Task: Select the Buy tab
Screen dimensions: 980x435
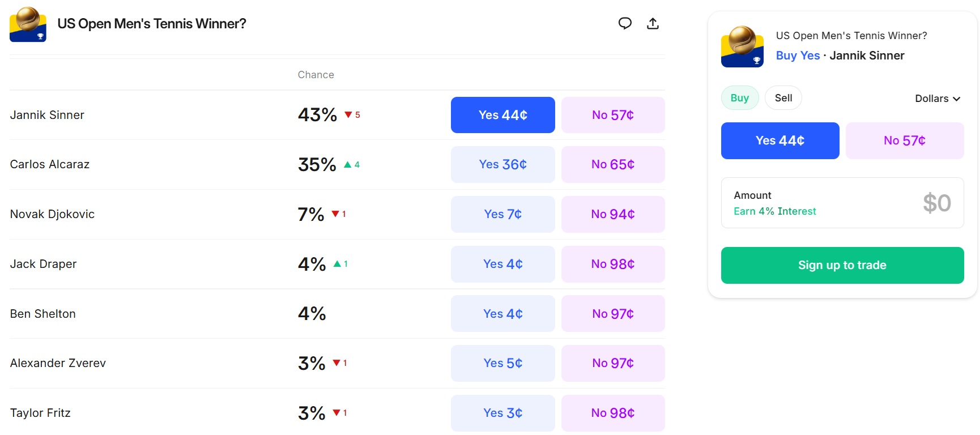Action: (x=739, y=98)
